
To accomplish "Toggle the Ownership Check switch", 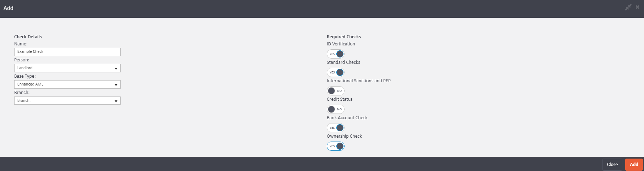I will click(x=336, y=146).
